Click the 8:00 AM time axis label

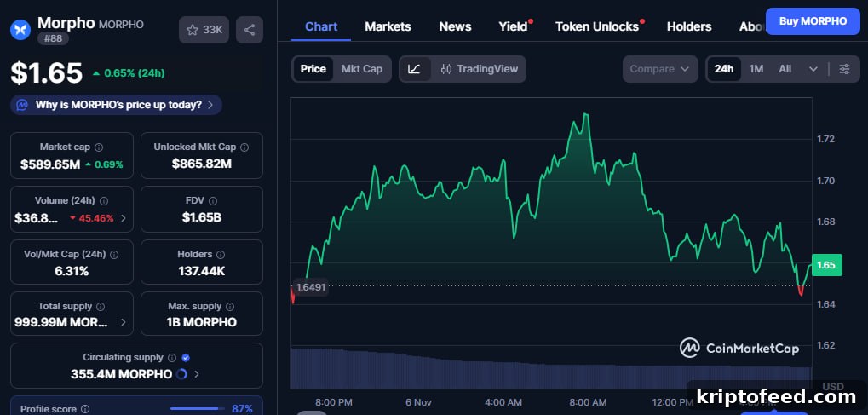[x=588, y=402]
